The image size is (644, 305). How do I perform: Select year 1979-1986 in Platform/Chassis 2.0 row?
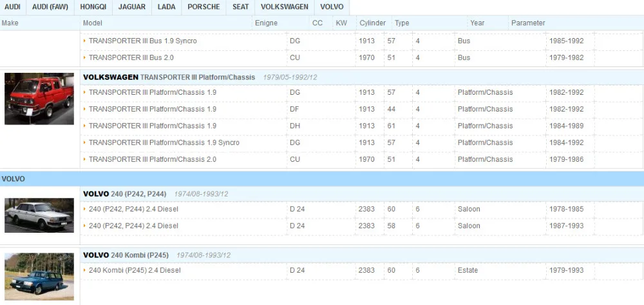[x=566, y=159]
